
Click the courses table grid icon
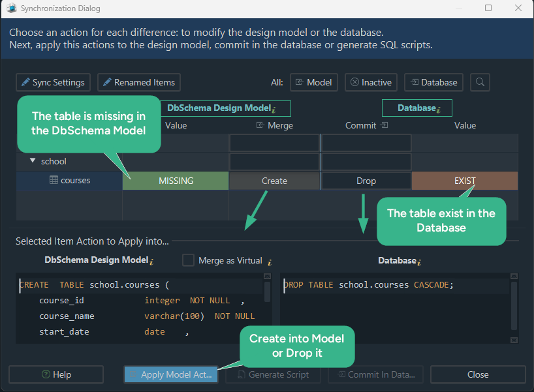54,180
